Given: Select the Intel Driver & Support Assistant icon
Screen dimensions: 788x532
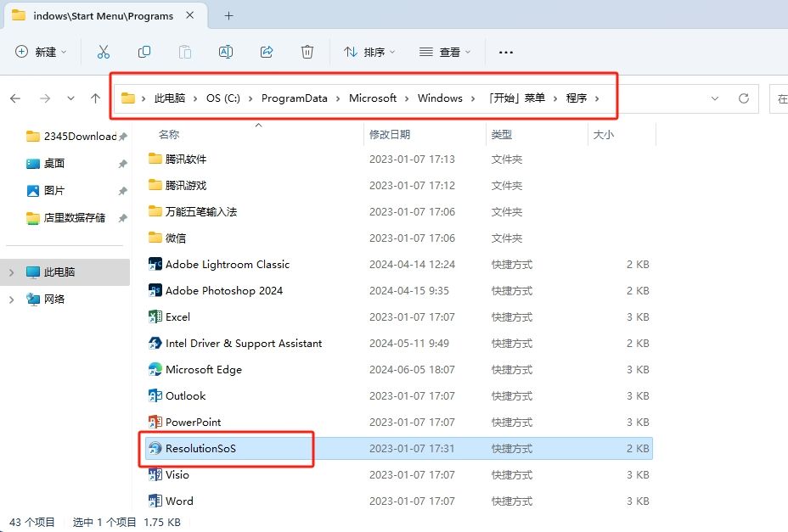Looking at the screenshot, I should point(155,343).
